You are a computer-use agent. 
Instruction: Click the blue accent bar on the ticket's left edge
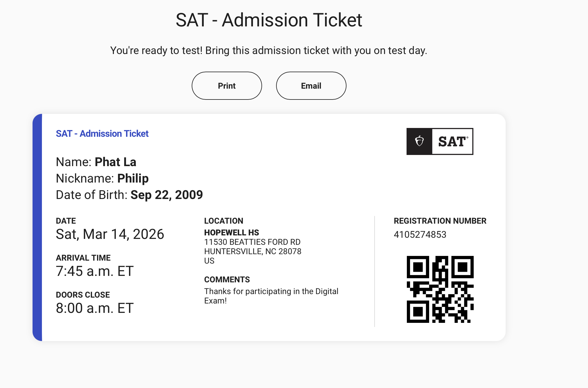(x=38, y=227)
